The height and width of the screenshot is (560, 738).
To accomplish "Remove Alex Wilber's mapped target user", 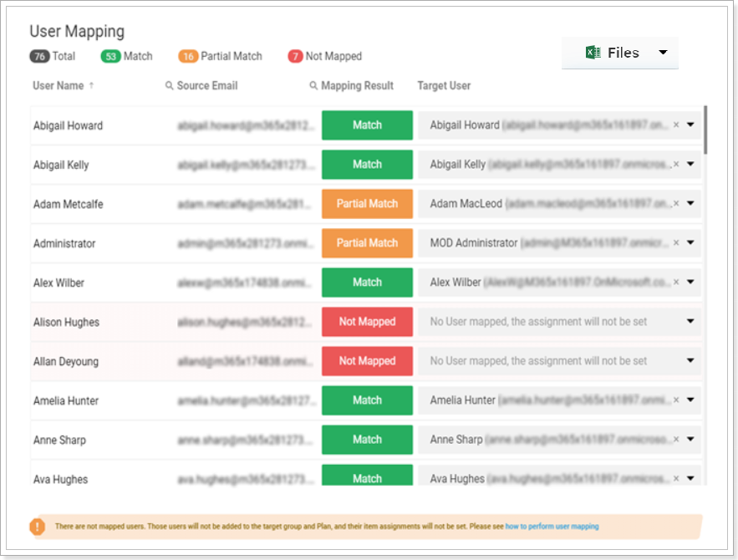I will [x=676, y=283].
